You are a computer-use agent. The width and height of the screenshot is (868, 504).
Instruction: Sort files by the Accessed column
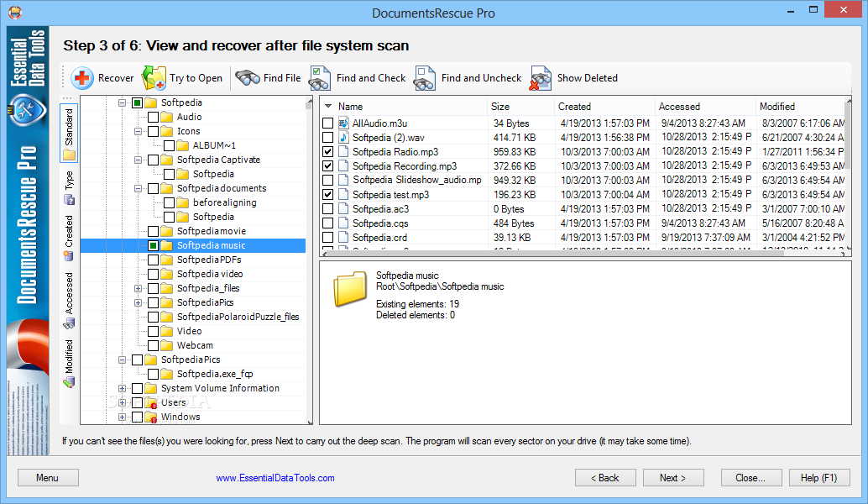(705, 107)
